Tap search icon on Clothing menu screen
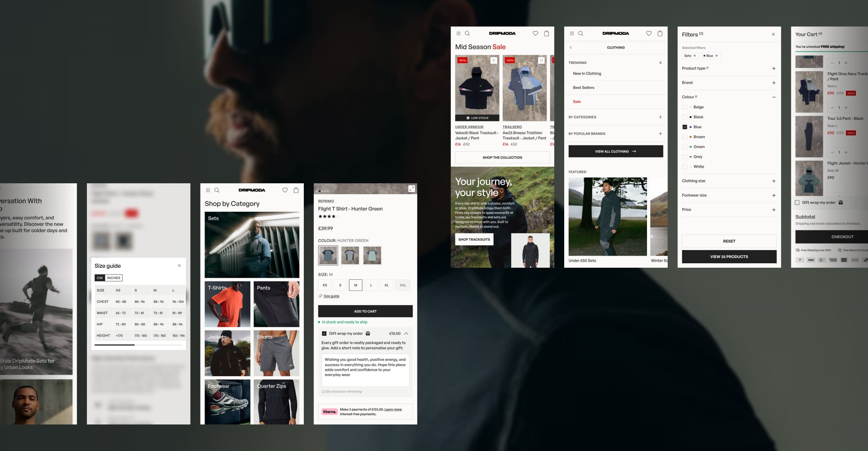 (x=581, y=33)
